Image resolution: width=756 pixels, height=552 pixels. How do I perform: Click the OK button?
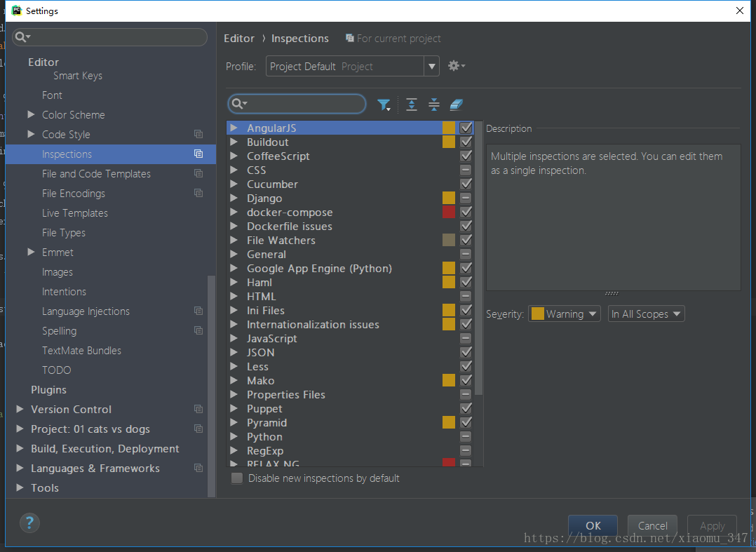coord(593,525)
